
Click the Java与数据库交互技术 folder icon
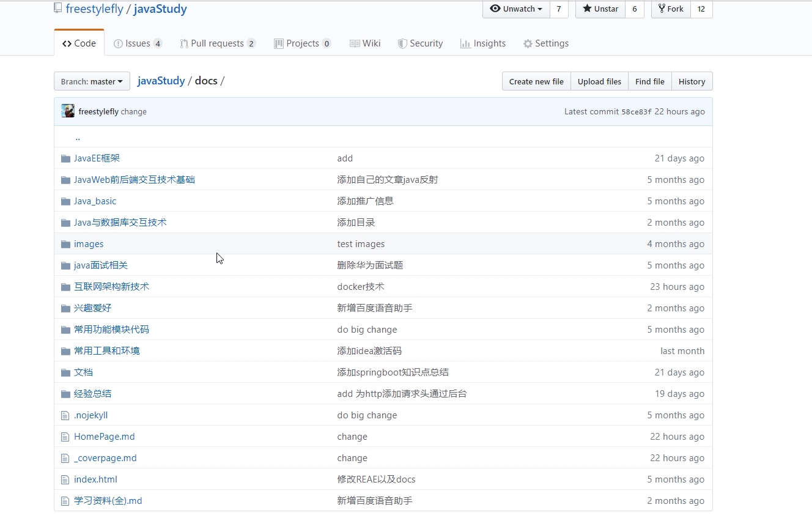pyautogui.click(x=65, y=223)
